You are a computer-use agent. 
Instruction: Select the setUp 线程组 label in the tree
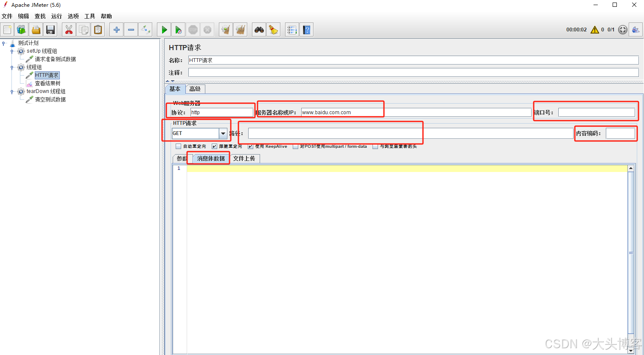[x=42, y=51]
